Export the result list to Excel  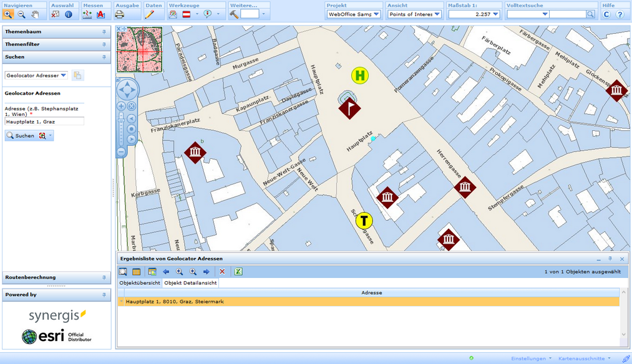pyautogui.click(x=238, y=271)
